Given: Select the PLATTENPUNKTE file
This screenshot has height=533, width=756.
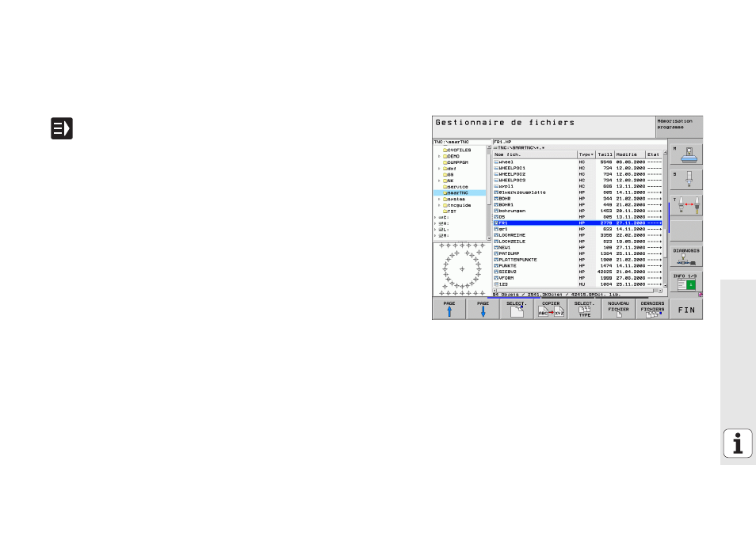Looking at the screenshot, I should pyautogui.click(x=578, y=260).
